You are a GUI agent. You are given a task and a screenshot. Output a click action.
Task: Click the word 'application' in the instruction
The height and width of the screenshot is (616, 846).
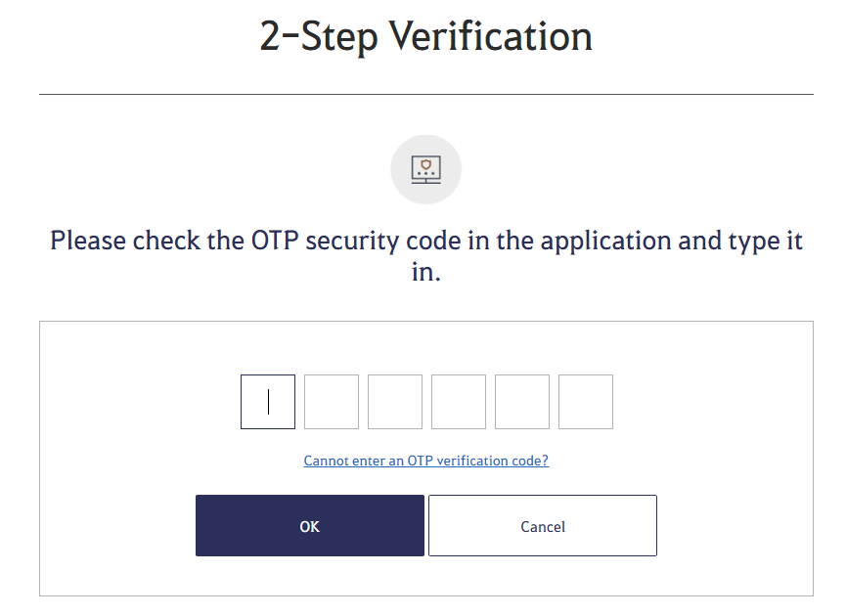(x=606, y=242)
